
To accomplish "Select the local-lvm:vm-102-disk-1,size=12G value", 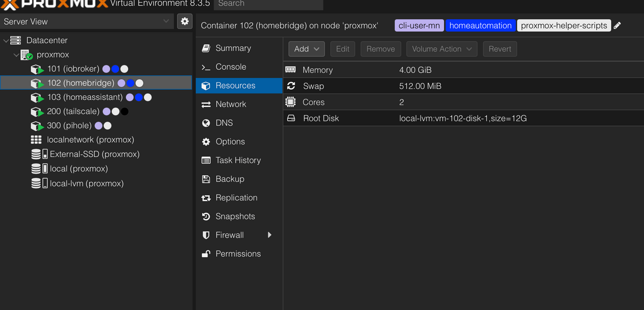I will click(x=463, y=118).
